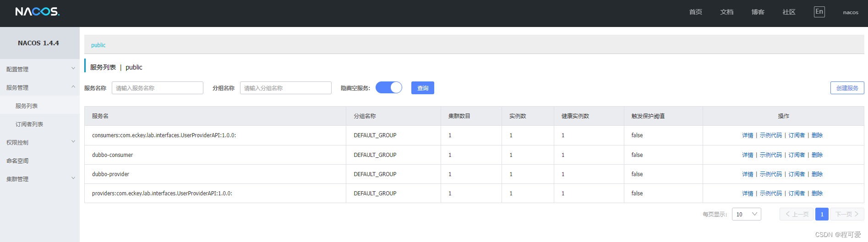Open 详情 for providers UserProviderAPI service
The height and width of the screenshot is (242, 868).
click(748, 194)
